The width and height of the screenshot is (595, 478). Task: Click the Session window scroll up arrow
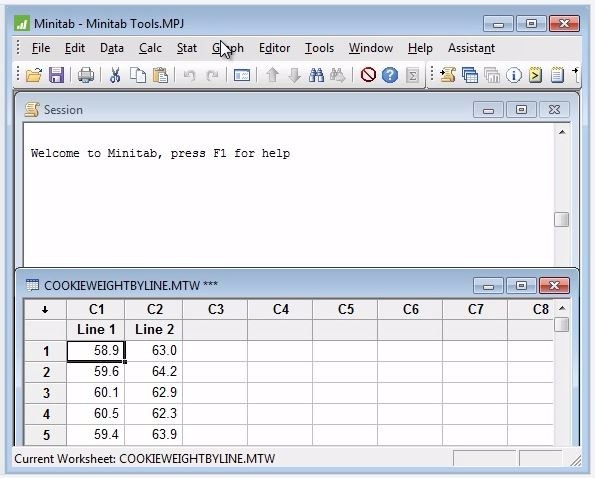point(562,132)
